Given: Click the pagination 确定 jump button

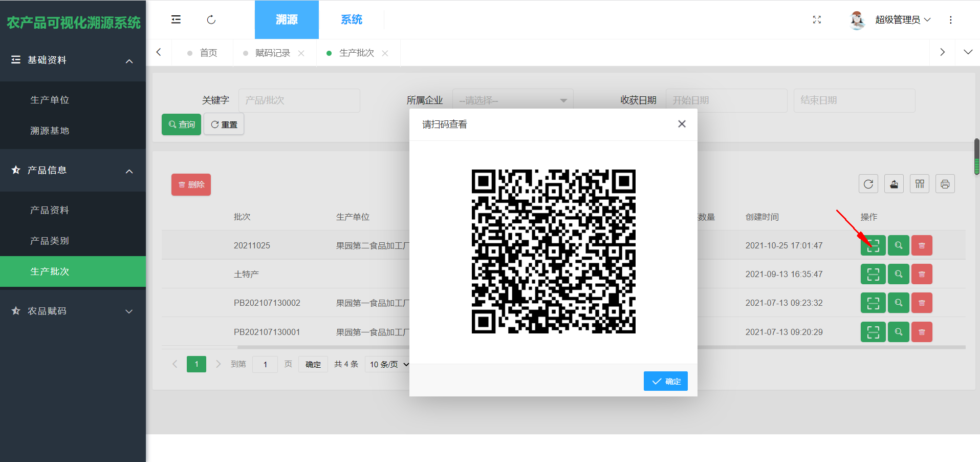Looking at the screenshot, I should (x=313, y=364).
